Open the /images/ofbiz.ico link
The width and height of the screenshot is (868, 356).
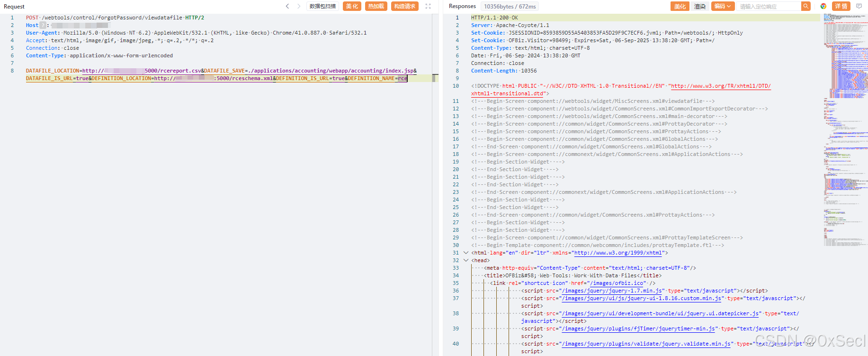point(617,283)
